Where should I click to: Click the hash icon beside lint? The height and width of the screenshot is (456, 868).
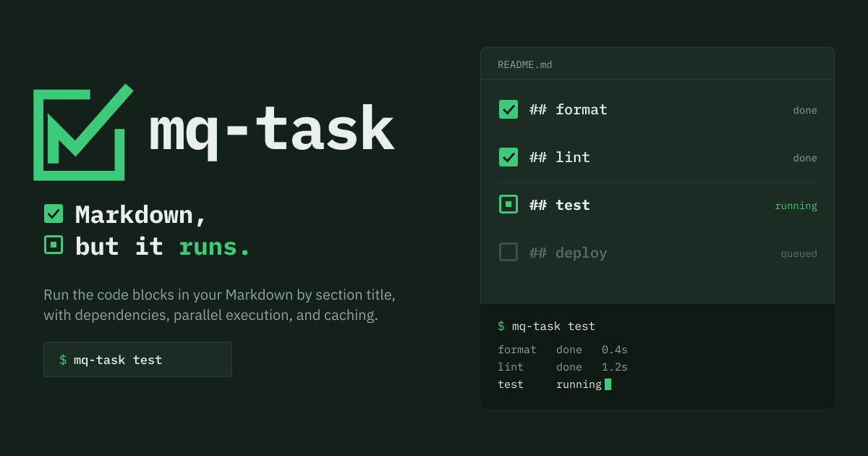click(538, 157)
